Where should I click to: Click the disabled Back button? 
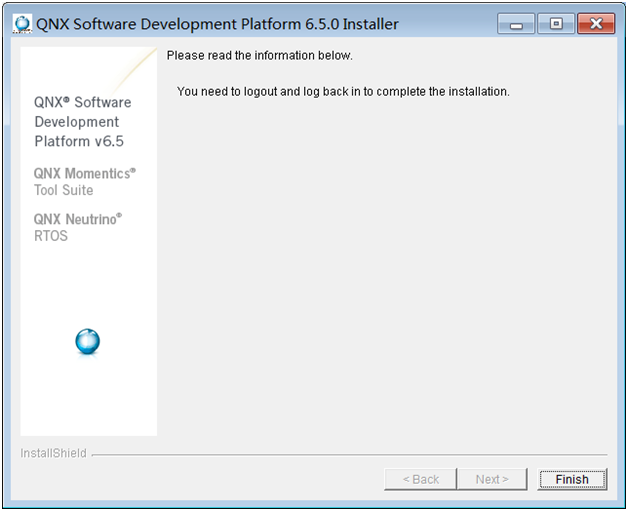(420, 479)
